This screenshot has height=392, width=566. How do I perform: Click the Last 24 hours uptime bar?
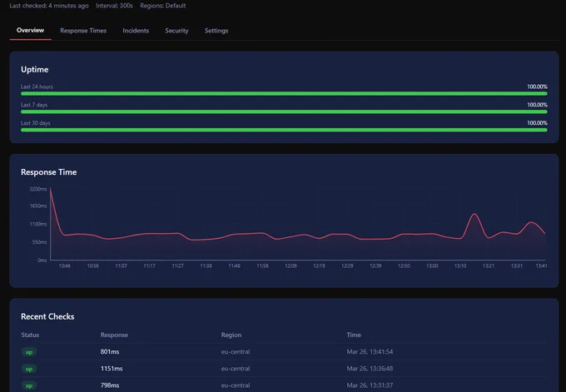click(x=284, y=94)
